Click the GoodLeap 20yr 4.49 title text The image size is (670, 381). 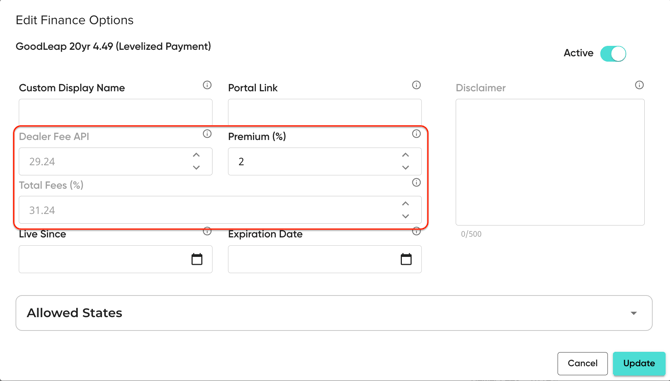pos(113,46)
